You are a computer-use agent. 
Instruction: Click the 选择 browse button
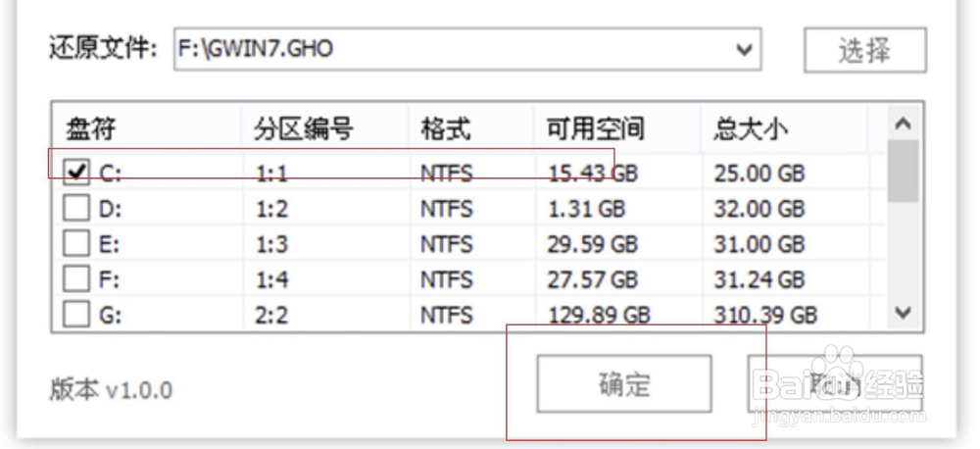pos(864,50)
